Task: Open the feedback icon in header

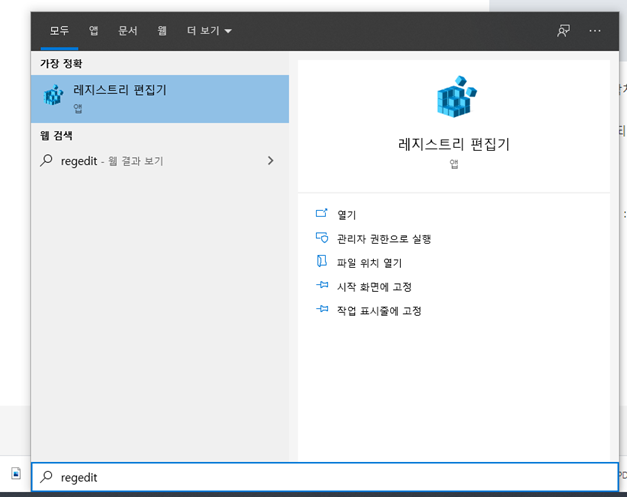Action: 563,31
